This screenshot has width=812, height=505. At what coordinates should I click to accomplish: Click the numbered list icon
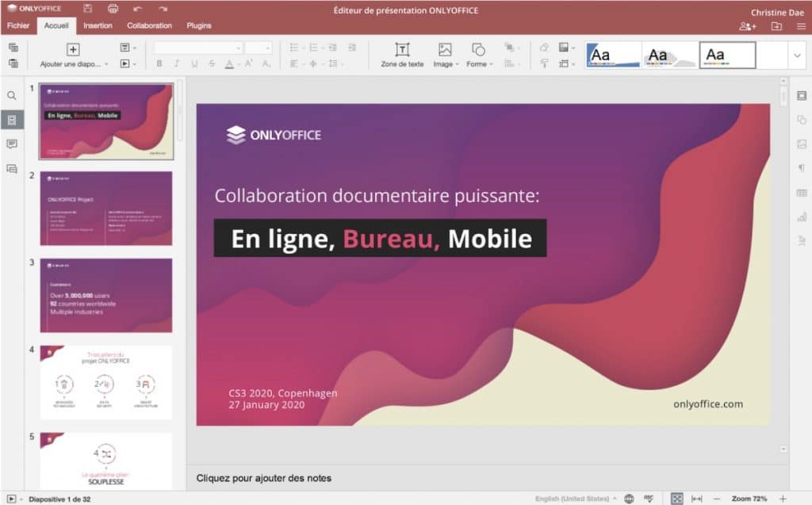(315, 48)
